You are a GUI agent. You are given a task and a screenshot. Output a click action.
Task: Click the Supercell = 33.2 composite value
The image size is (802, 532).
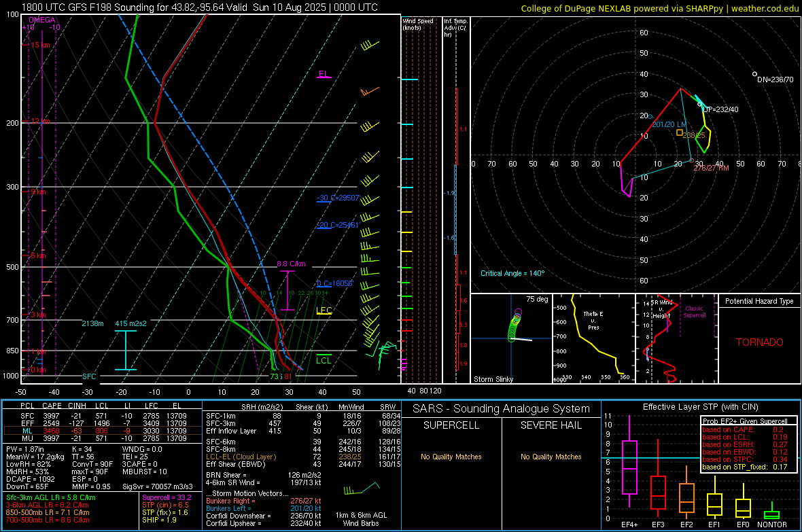tap(167, 497)
